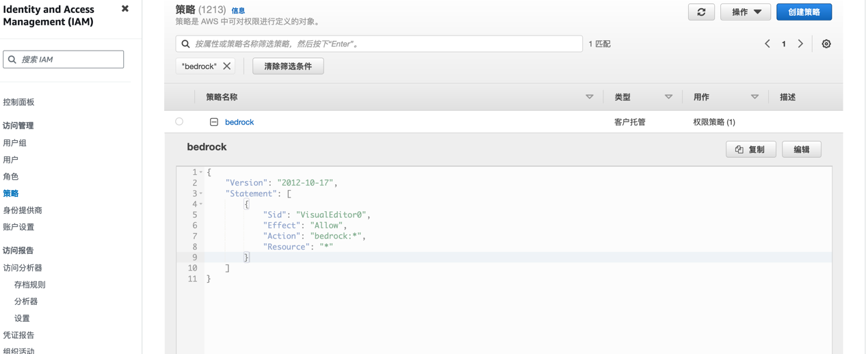This screenshot has height=354, width=868.
Task: Click the "Version" line in JSON editor
Action: (x=281, y=183)
